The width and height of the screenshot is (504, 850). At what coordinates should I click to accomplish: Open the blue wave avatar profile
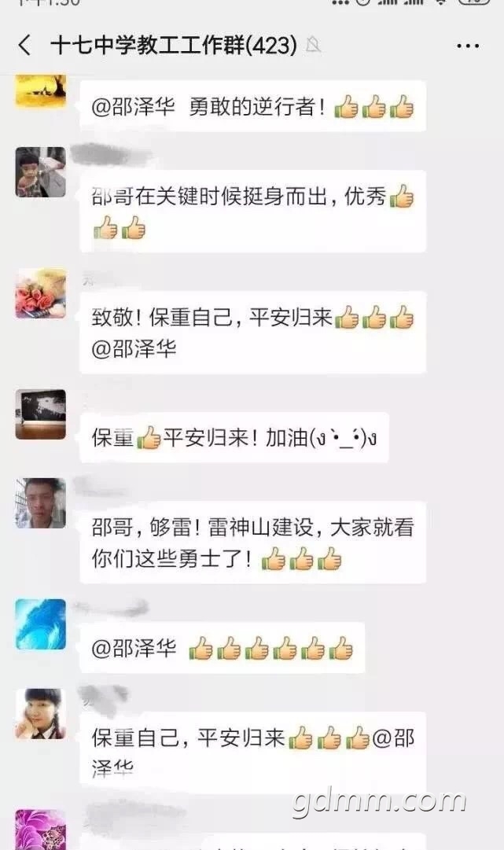click(41, 624)
